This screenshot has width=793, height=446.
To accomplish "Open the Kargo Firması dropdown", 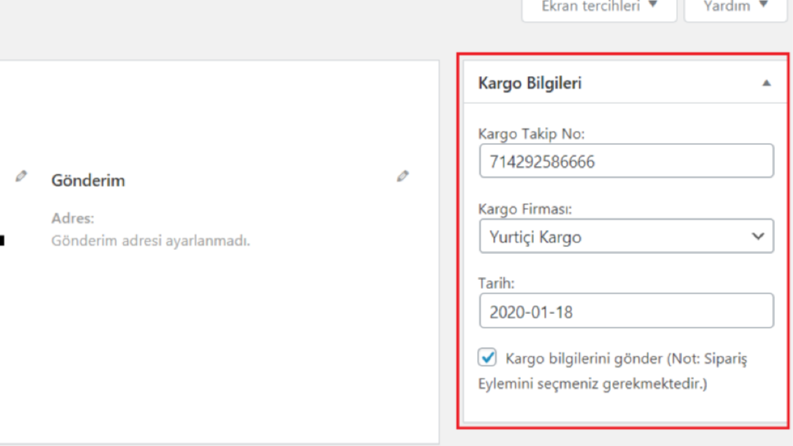I will [x=626, y=236].
